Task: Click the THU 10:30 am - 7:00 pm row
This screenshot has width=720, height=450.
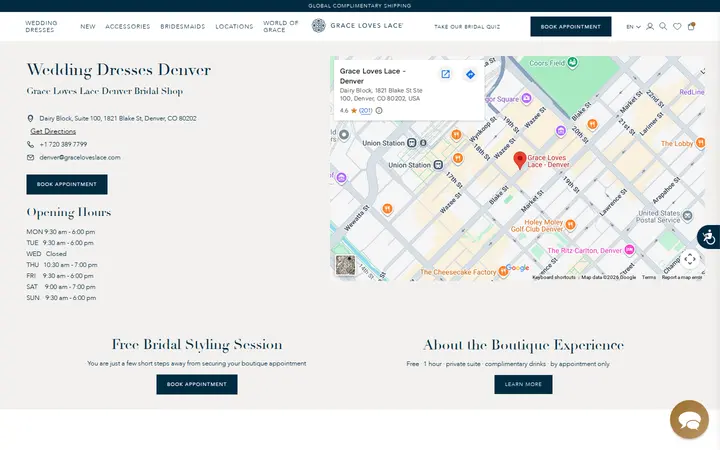Action: point(62,265)
